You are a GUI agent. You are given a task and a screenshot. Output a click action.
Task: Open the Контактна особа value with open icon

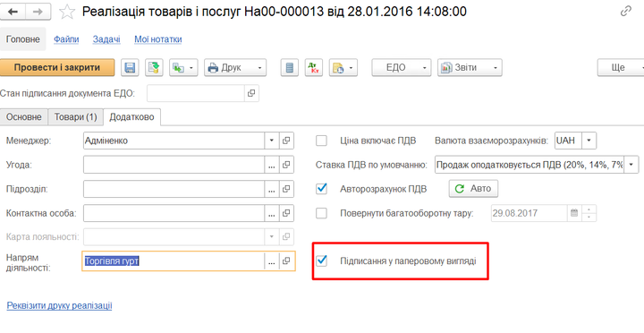tap(286, 213)
